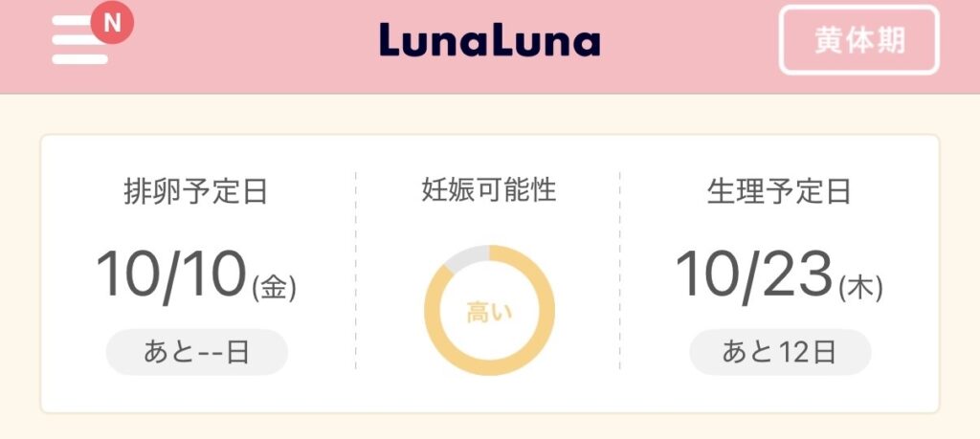The width and height of the screenshot is (980, 439).
Task: Select the 妊娠可能性 heading
Action: click(489, 190)
